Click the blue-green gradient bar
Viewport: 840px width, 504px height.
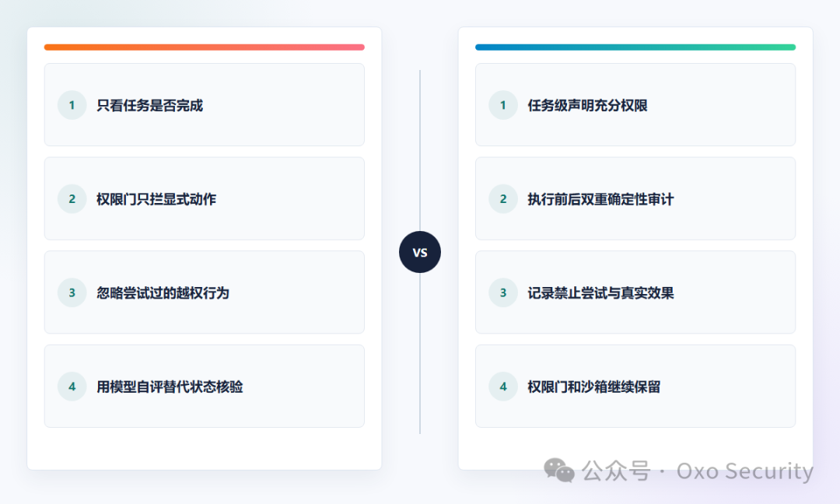(x=635, y=47)
